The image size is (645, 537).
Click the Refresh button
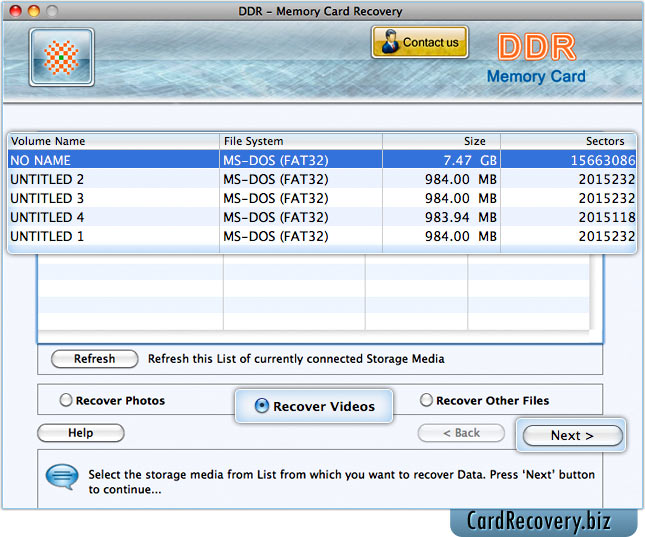click(x=95, y=359)
